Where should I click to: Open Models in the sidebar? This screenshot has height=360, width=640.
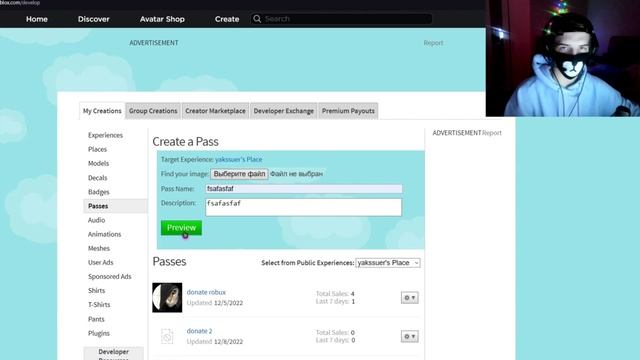(x=98, y=163)
